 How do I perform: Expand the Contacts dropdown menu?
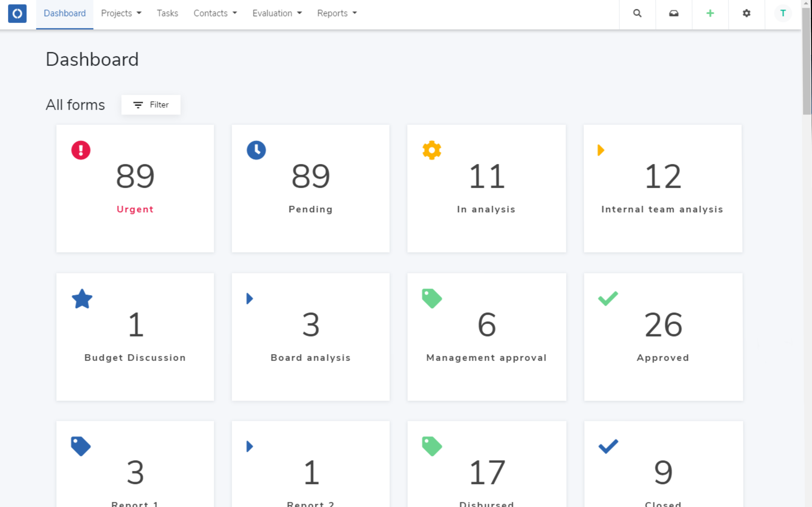click(x=215, y=13)
